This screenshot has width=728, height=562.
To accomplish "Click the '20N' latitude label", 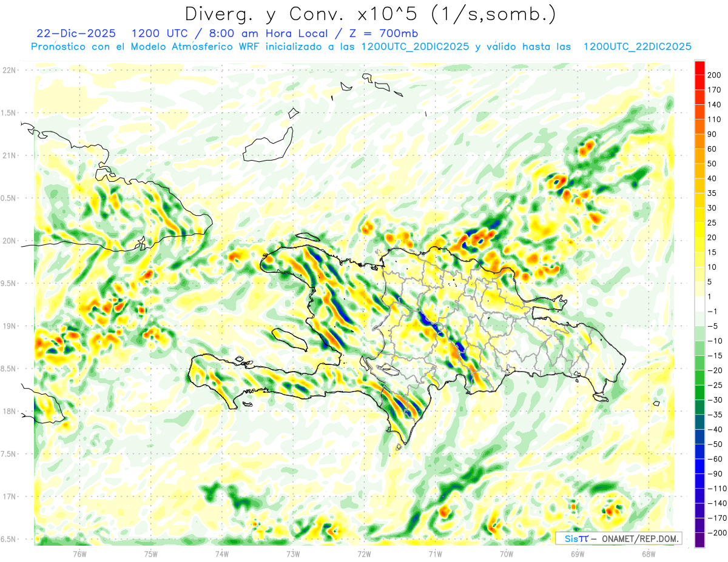I will click(9, 241).
